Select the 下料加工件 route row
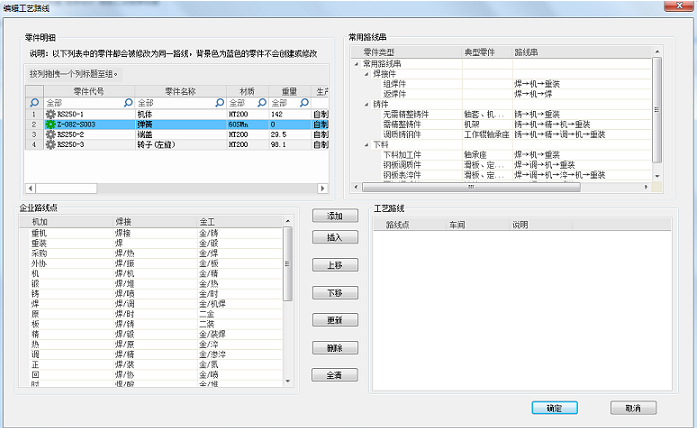This screenshot has height=428, width=697. pos(501,155)
